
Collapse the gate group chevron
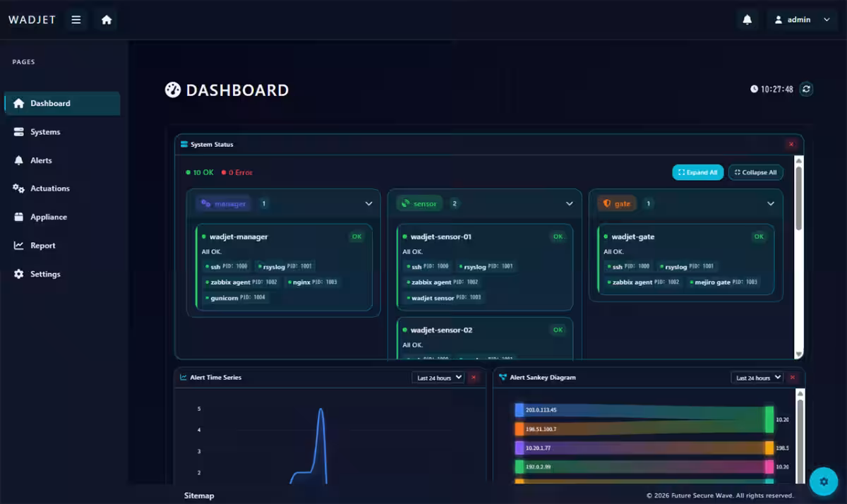(771, 203)
